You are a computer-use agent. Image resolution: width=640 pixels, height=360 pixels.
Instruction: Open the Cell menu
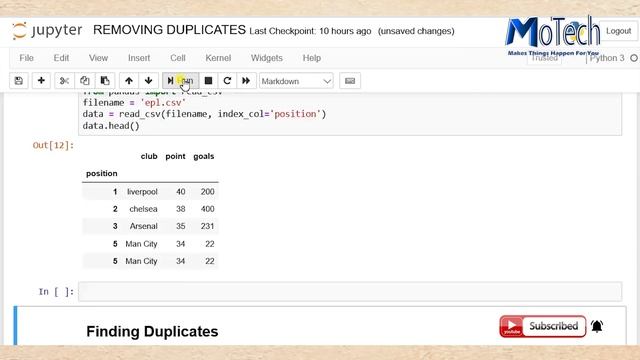tap(178, 58)
